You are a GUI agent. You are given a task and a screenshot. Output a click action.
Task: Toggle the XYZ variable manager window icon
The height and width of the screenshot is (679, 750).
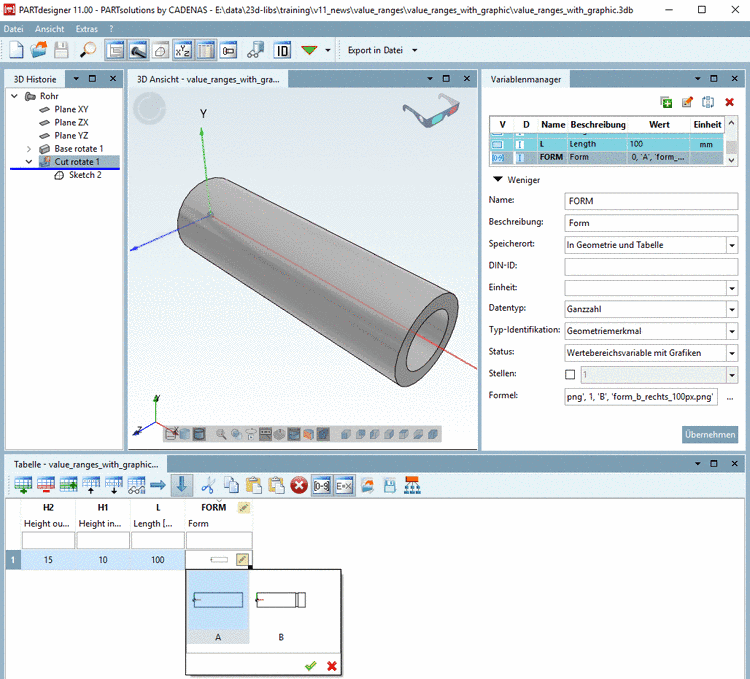[x=183, y=50]
